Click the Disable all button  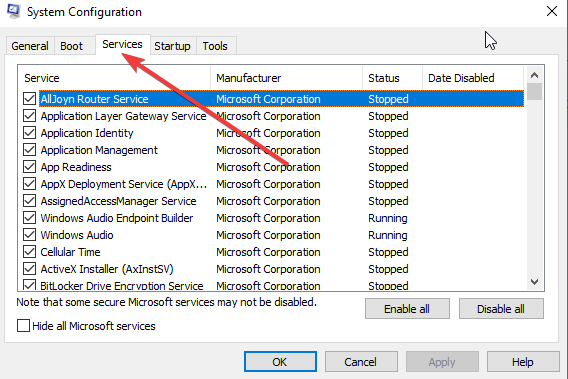pos(501,309)
